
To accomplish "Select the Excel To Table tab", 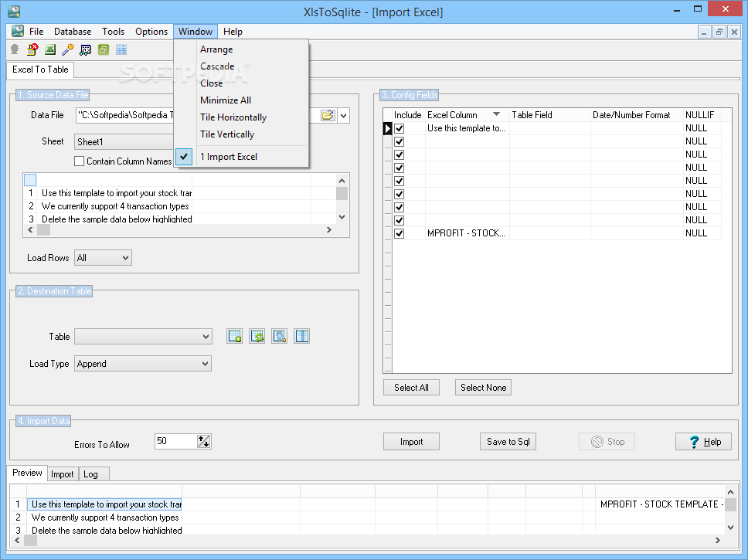I will pyautogui.click(x=40, y=70).
